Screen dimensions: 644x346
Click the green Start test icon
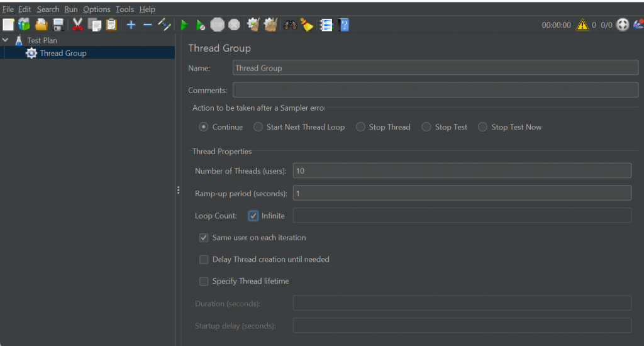pos(184,25)
